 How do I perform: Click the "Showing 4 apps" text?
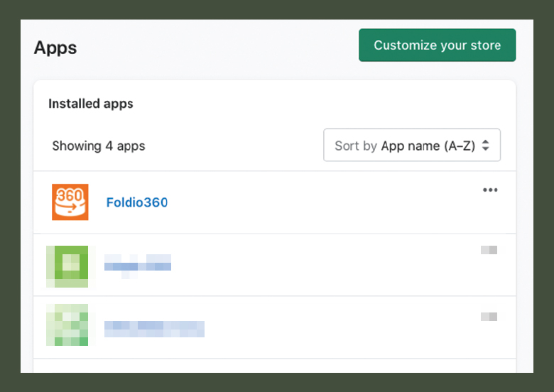[99, 146]
